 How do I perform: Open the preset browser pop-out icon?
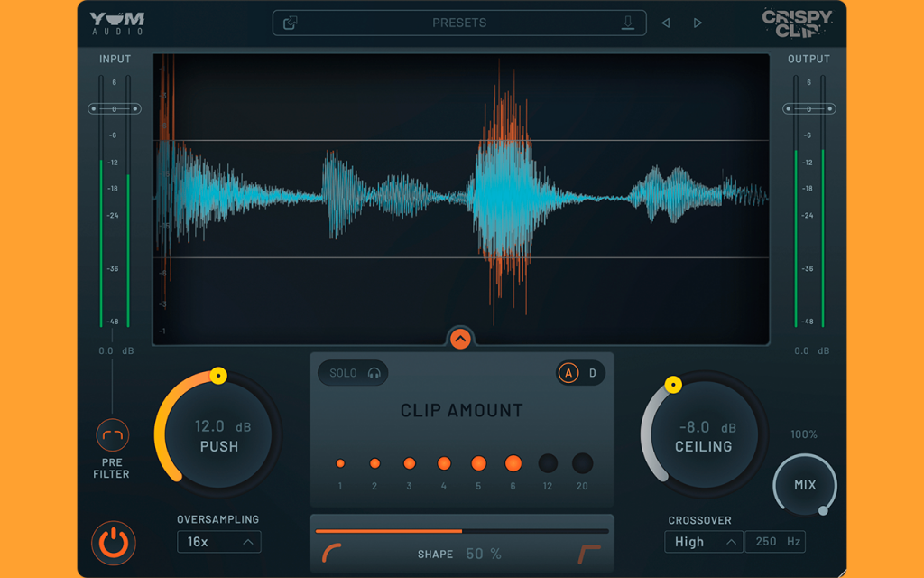pyautogui.click(x=290, y=23)
